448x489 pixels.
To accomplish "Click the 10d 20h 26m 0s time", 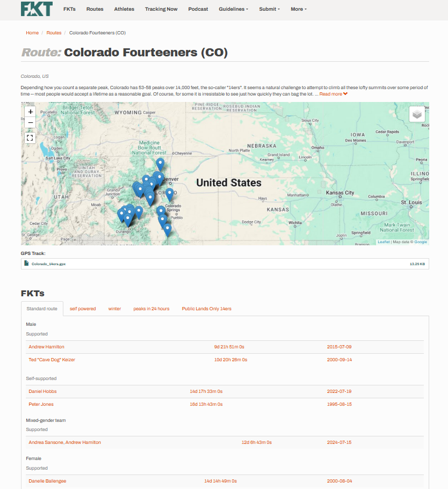I will click(x=230, y=360).
